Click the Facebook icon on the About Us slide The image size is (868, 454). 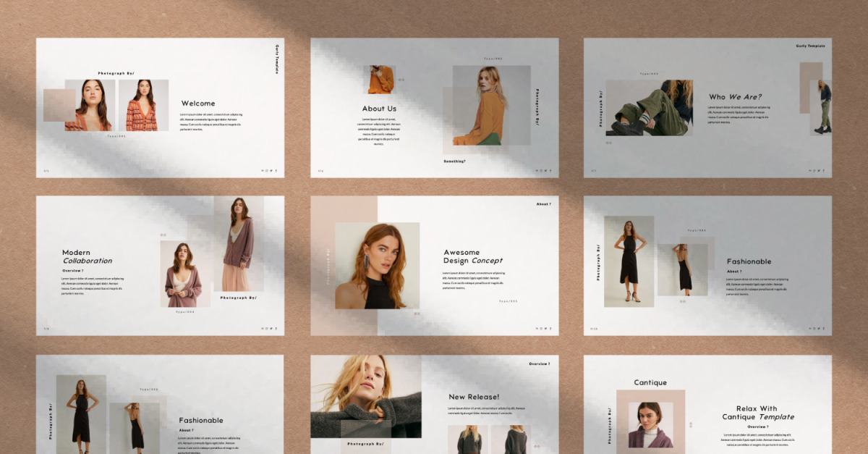click(x=550, y=171)
